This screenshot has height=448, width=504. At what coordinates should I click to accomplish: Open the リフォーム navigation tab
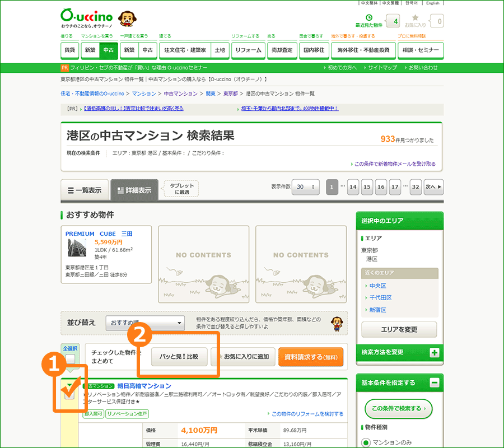[248, 50]
